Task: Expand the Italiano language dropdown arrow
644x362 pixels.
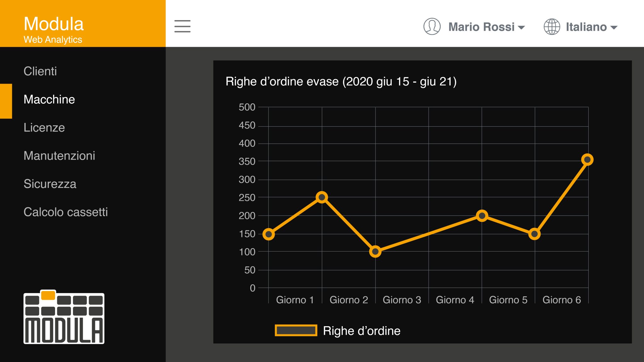Action: point(614,28)
